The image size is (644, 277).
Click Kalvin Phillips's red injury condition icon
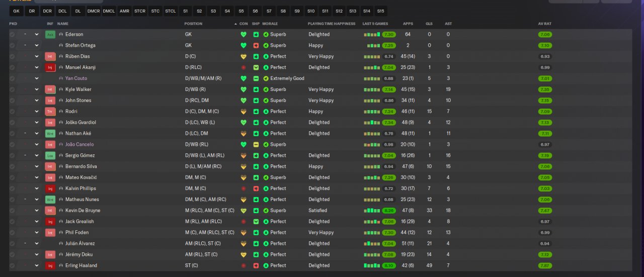click(x=244, y=189)
